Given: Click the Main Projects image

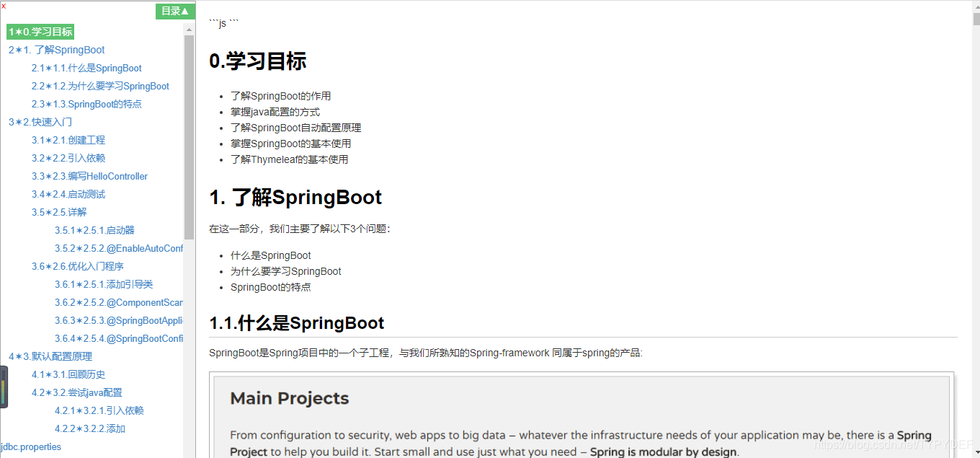Looking at the screenshot, I should 582,416.
